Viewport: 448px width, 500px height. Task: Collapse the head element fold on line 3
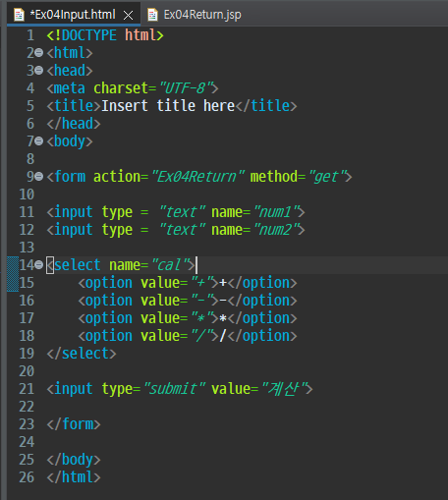(x=38, y=71)
